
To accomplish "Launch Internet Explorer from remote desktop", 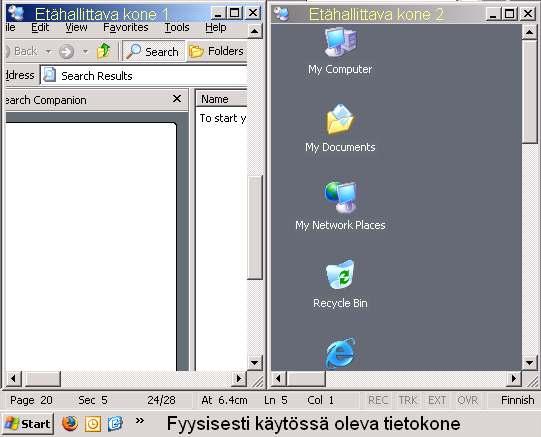I will pyautogui.click(x=340, y=353).
